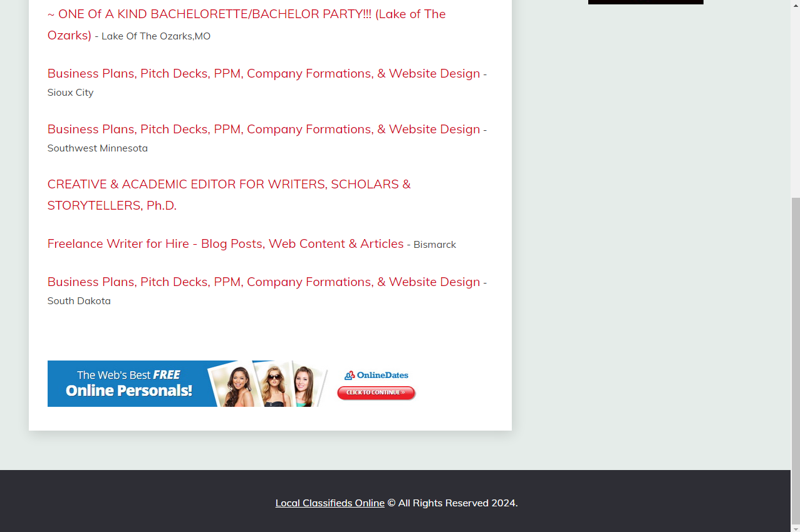Open the Bachelorette/Bachelor Party listing

point(246,24)
